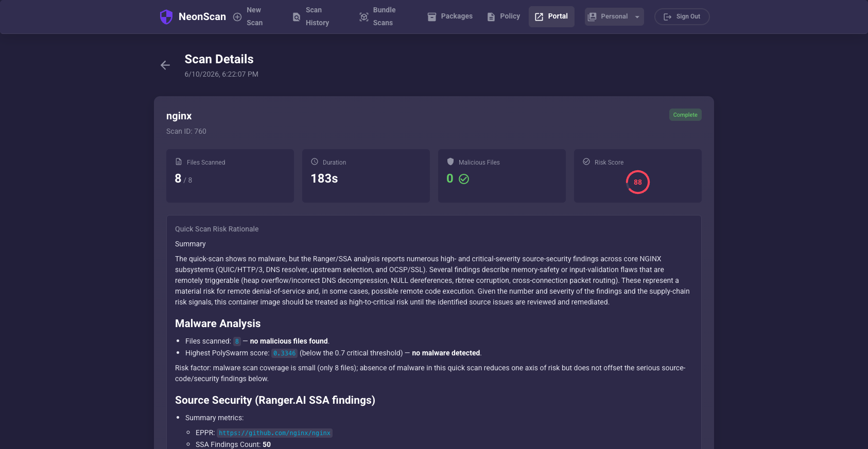The image size is (868, 449).
Task: Click the Bundle Scans cube icon
Action: tap(364, 17)
